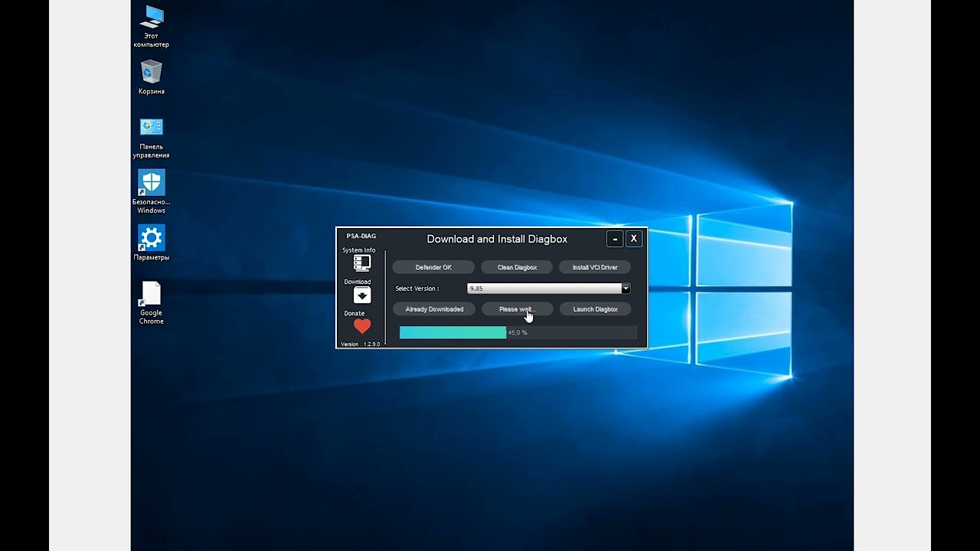Click the Clean Diagbox button
The width and height of the screenshot is (980, 551).
(x=517, y=267)
